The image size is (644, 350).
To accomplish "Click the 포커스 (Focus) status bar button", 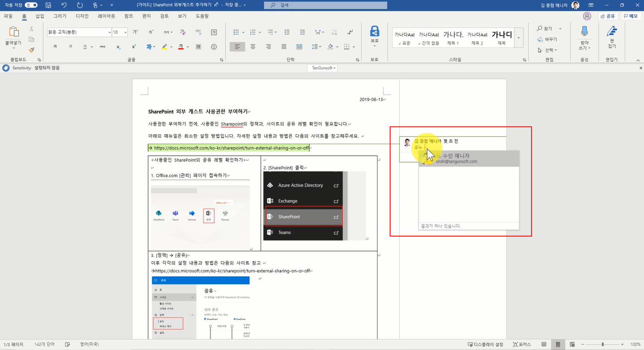I will (521, 344).
